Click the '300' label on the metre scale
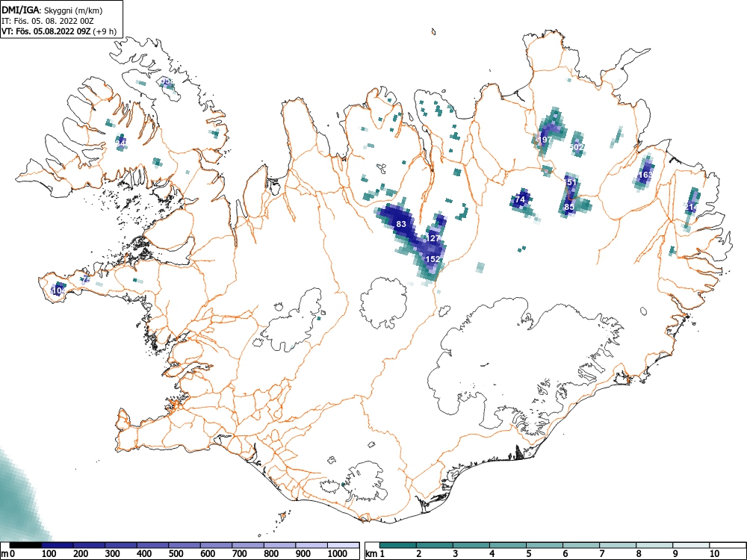Viewport: 747px width, 560px height. pyautogui.click(x=113, y=554)
